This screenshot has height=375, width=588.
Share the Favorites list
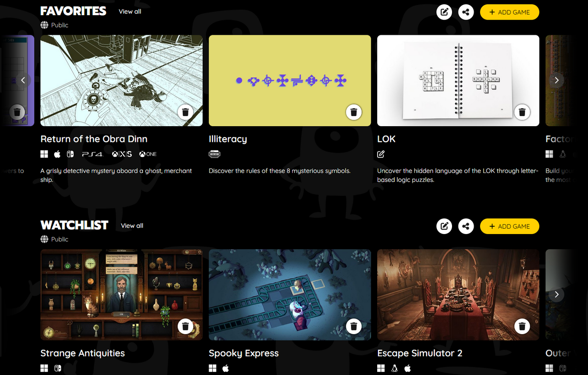click(466, 12)
